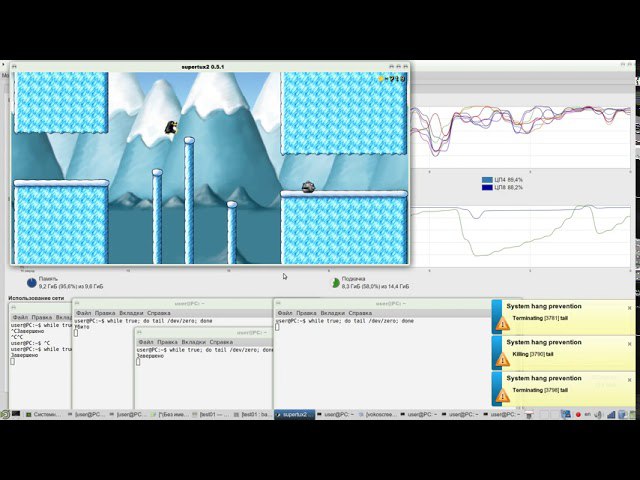This screenshot has height=480, width=640.
Task: Select the 'Использование сети' heading
Action: (x=36, y=298)
